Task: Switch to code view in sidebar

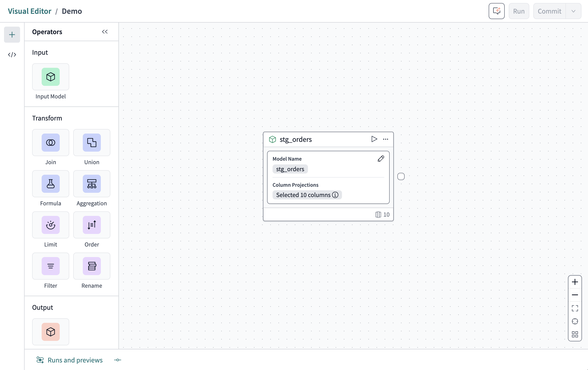Action: (12, 55)
